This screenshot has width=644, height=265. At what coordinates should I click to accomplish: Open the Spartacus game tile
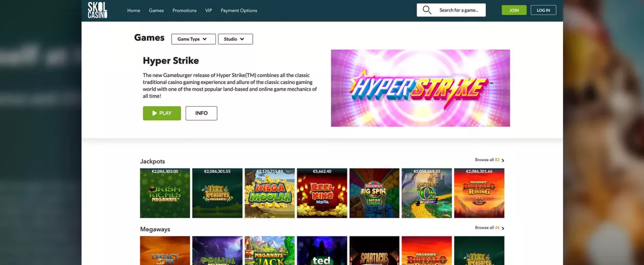click(x=374, y=250)
